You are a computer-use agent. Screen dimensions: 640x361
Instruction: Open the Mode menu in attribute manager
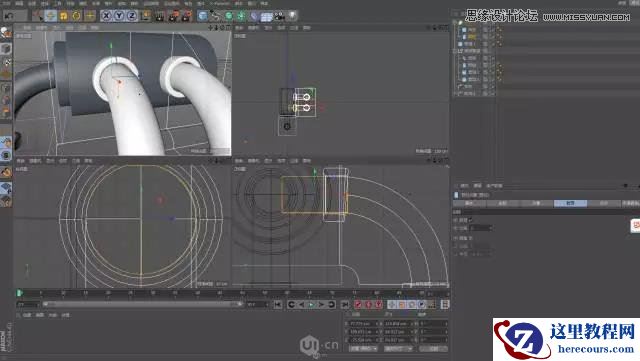(x=464, y=186)
